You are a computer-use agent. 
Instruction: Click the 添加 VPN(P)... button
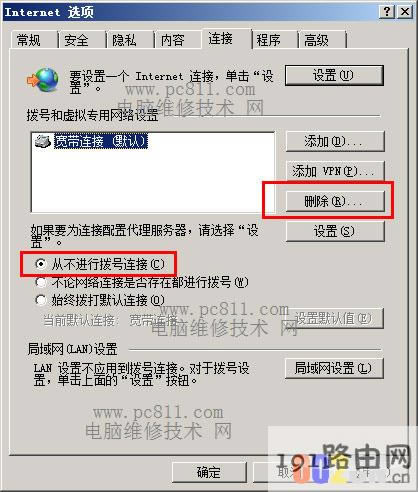335,171
